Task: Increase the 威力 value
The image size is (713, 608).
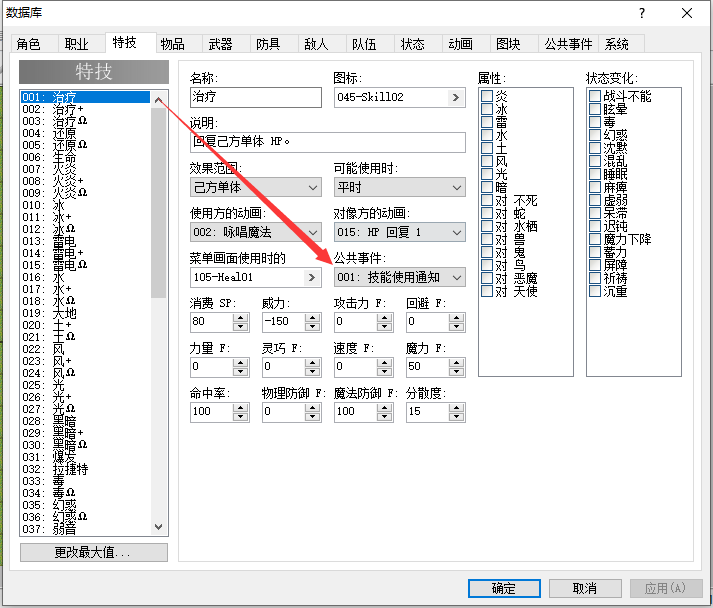Action: click(x=312, y=317)
